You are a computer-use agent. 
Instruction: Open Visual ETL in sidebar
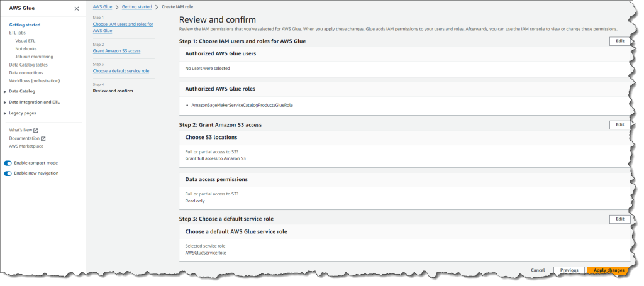[x=25, y=40]
